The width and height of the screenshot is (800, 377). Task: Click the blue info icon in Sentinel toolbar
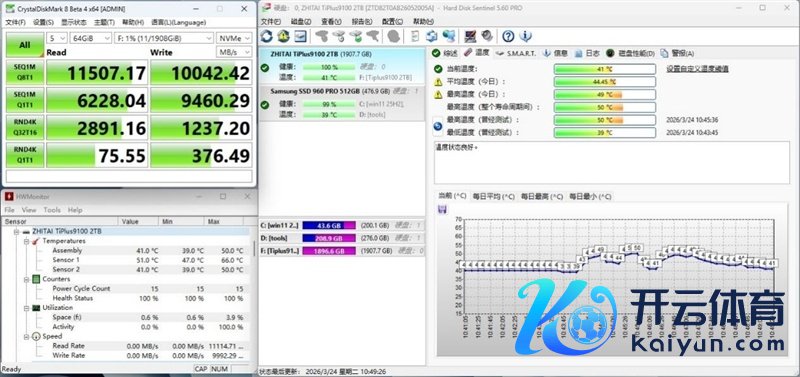(x=525, y=36)
